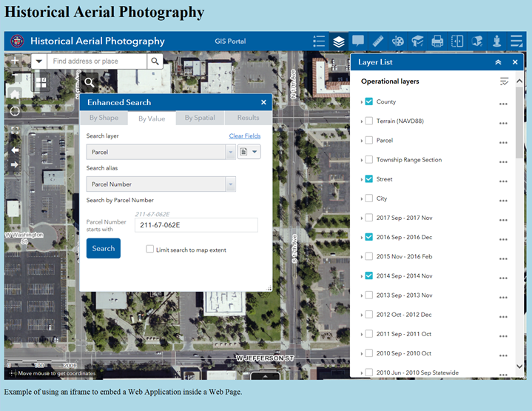
Task: Switch to the By Spatial tab
Action: (200, 118)
